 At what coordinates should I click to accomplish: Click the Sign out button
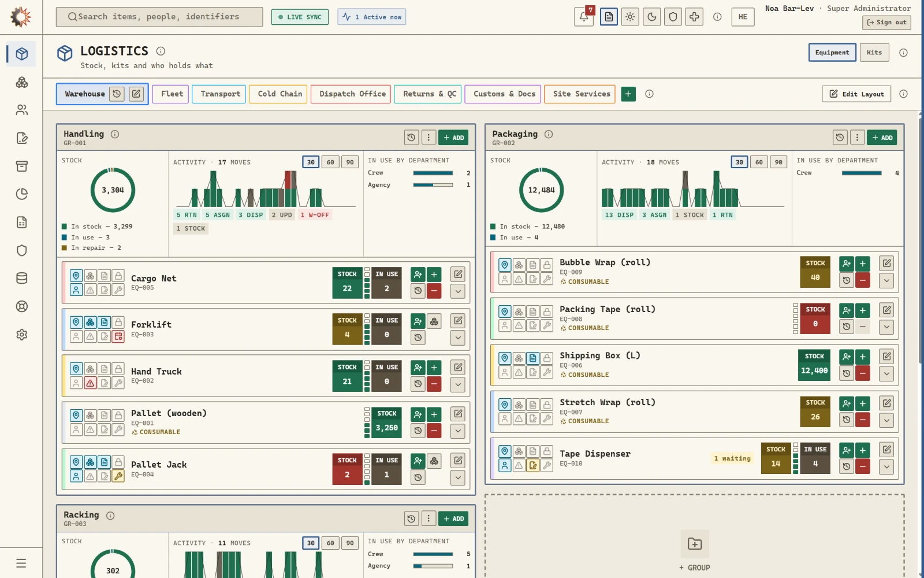(886, 23)
